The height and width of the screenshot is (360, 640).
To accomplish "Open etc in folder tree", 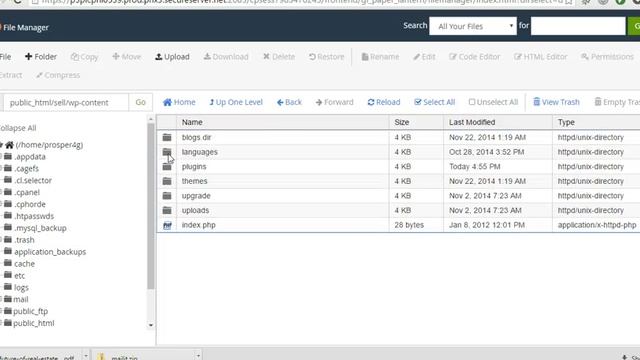I will (19, 276).
